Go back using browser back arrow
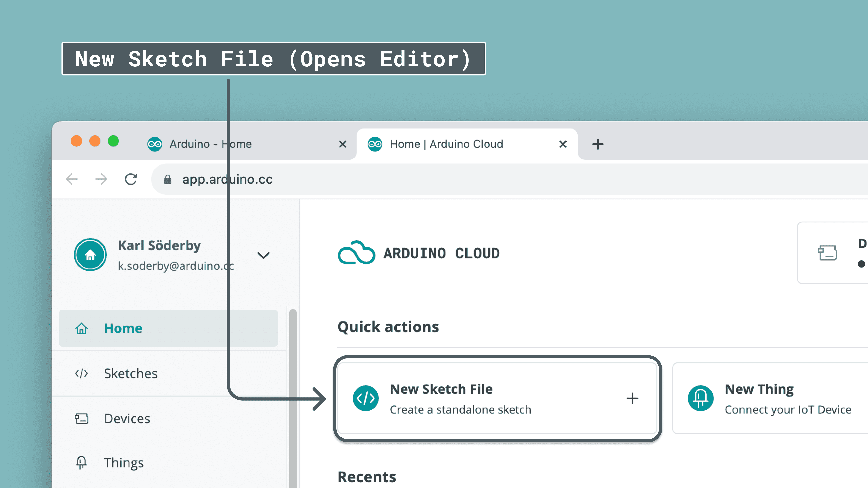Screen dimensions: 868x488 click(x=72, y=179)
